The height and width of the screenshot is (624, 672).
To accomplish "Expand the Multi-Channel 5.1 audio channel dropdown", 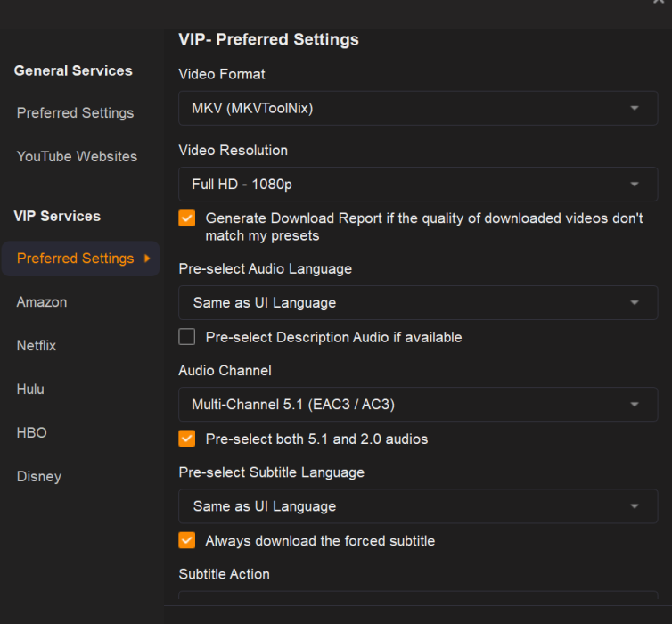I will click(x=418, y=405).
